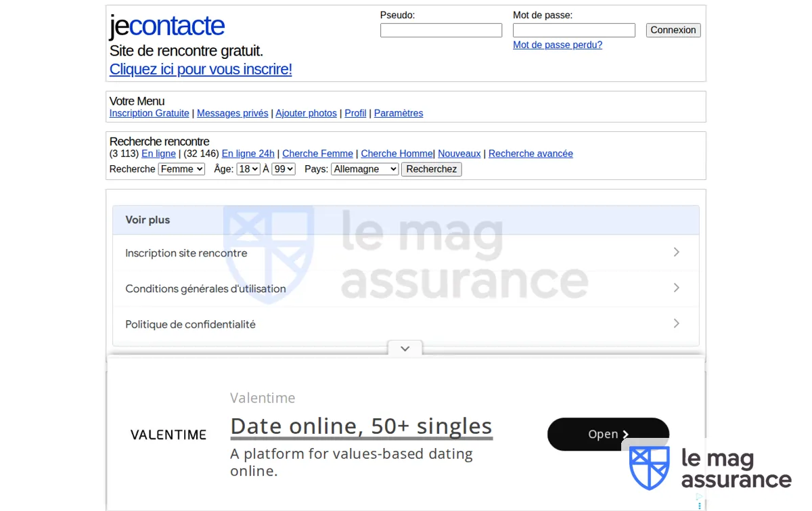Image resolution: width=812 pixels, height=511 pixels.
Task: Open the minimum age dropdown showing 18
Action: [x=248, y=169]
